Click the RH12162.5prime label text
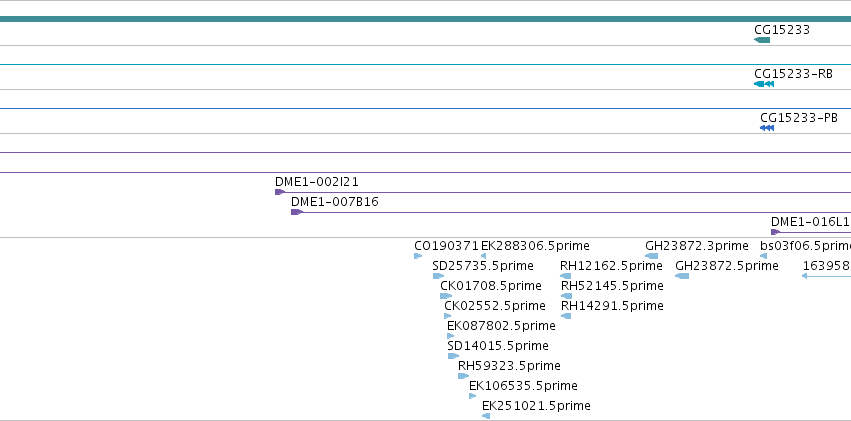This screenshot has height=421, width=851. coord(611,266)
